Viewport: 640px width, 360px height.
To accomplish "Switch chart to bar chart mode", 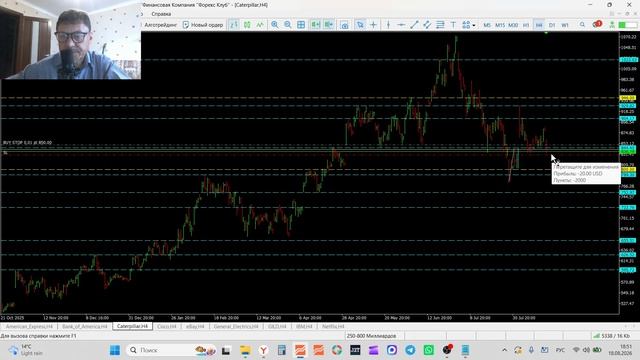I will (x=234, y=25).
